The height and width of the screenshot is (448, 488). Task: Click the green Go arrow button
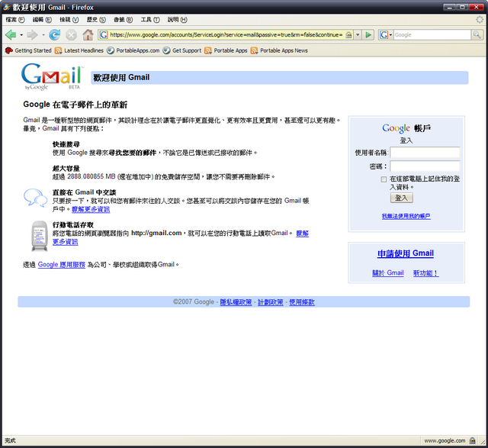coord(368,34)
